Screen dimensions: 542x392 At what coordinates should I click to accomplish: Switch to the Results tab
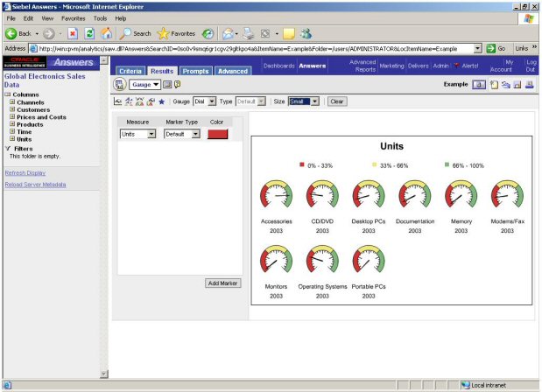tap(162, 71)
